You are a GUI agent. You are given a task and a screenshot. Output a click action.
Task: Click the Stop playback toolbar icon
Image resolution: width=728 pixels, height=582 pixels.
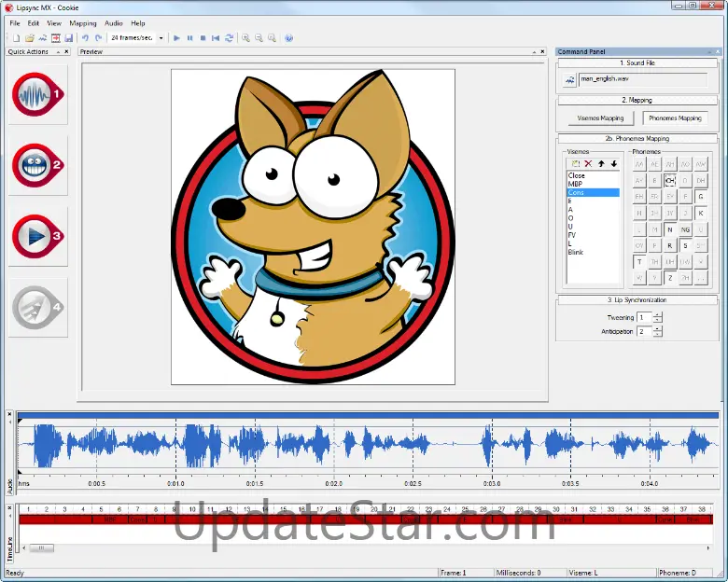[x=203, y=38]
